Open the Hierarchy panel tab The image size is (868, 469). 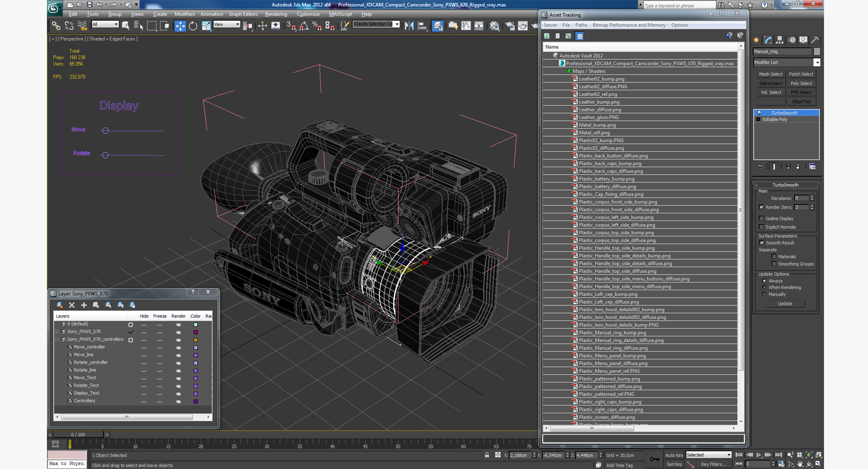click(x=780, y=40)
